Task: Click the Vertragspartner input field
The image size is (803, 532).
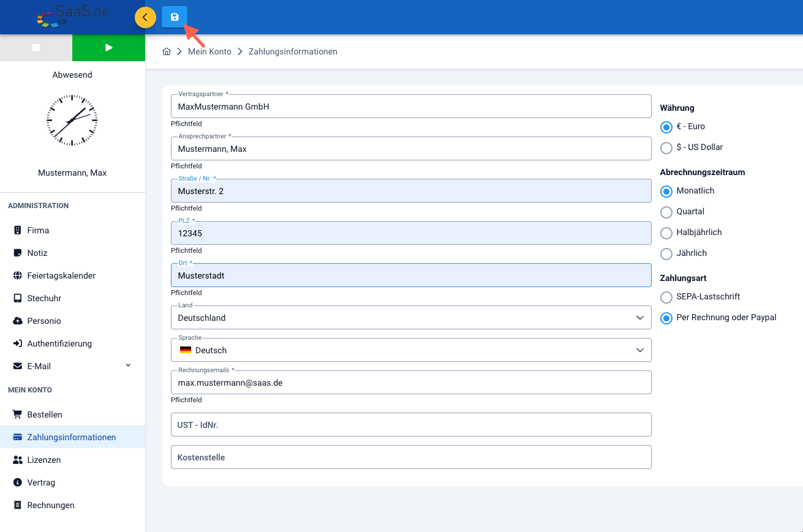Action: tap(411, 107)
